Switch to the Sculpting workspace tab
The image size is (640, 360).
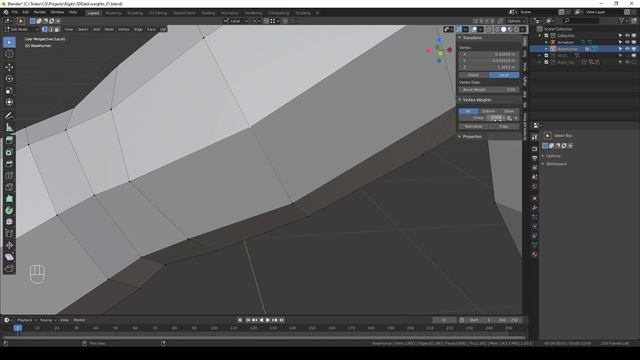(x=135, y=13)
